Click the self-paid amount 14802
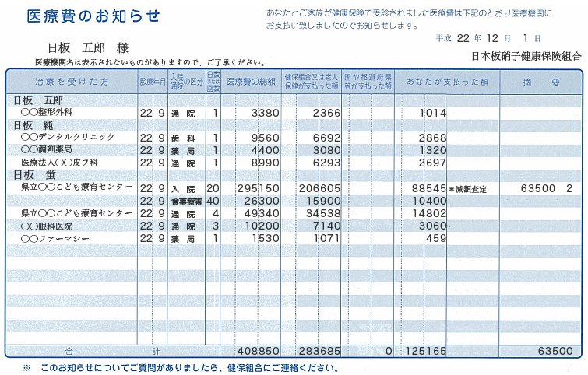This screenshot has height=375, width=588. pos(429,213)
